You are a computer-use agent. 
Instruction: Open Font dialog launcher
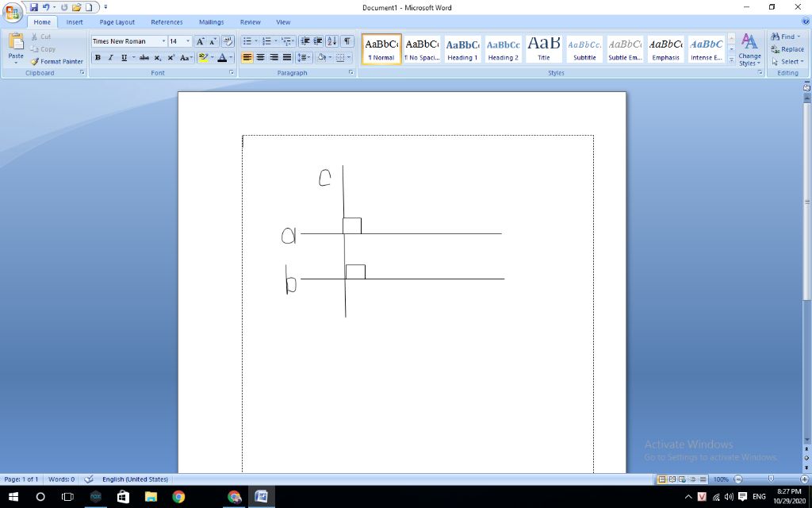pyautogui.click(x=232, y=72)
